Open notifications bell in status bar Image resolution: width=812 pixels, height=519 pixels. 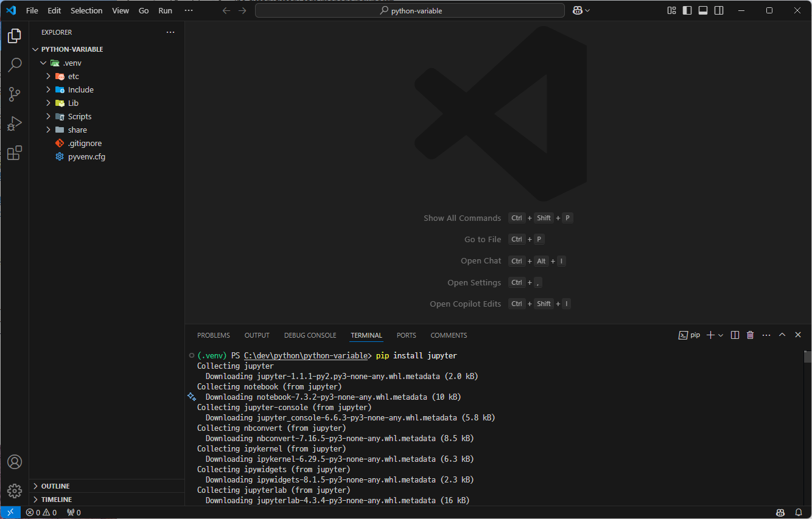[x=799, y=512]
